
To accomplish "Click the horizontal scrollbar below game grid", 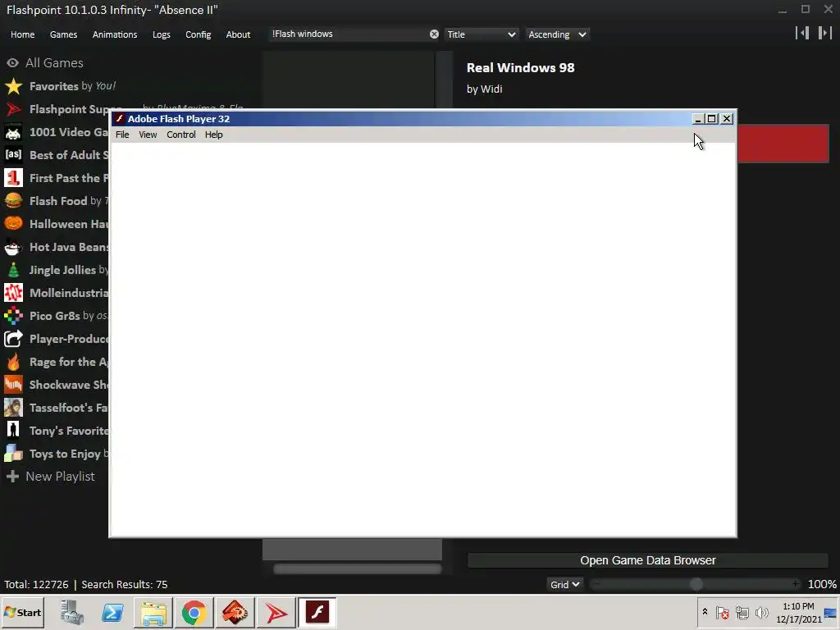I will click(358, 569).
